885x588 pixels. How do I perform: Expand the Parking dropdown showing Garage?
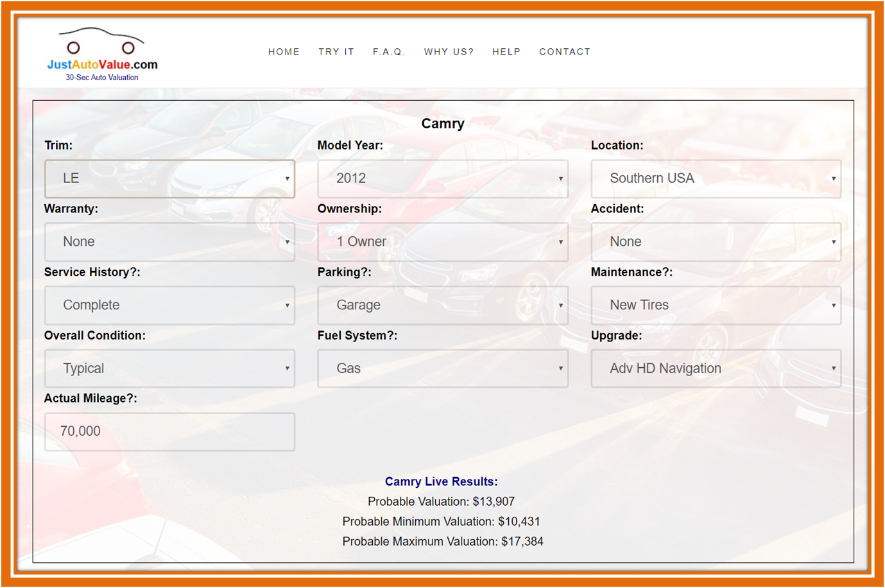tap(443, 305)
